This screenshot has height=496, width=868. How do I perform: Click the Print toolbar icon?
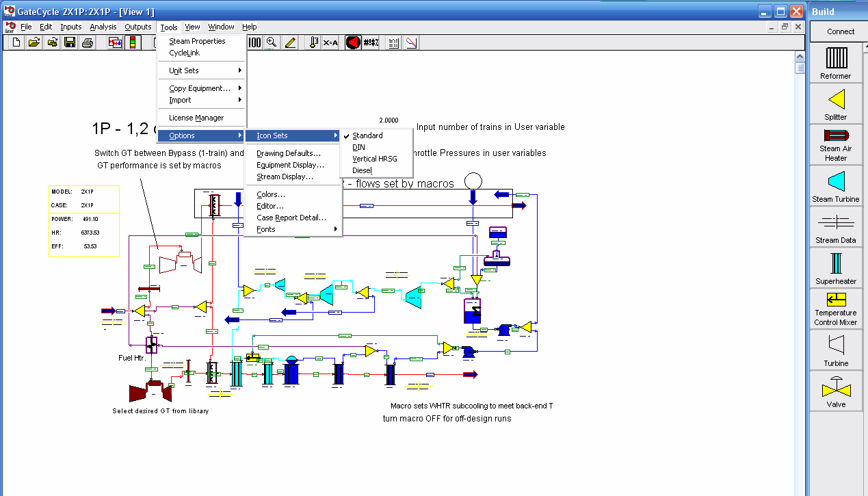coord(88,42)
